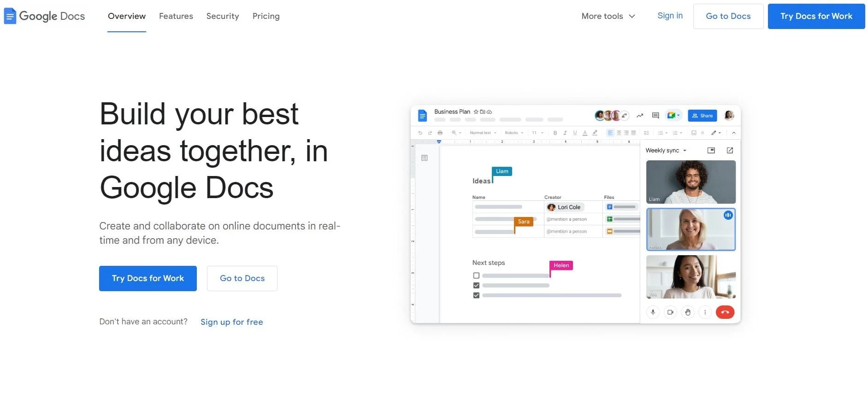This screenshot has width=868, height=393.
Task: Click the red end call button
Action: coord(725,312)
